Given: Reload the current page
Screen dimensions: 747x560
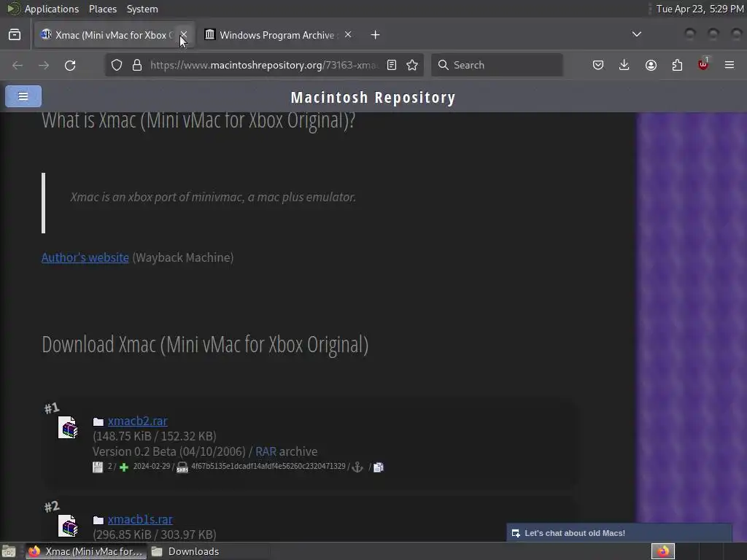Looking at the screenshot, I should click(70, 65).
